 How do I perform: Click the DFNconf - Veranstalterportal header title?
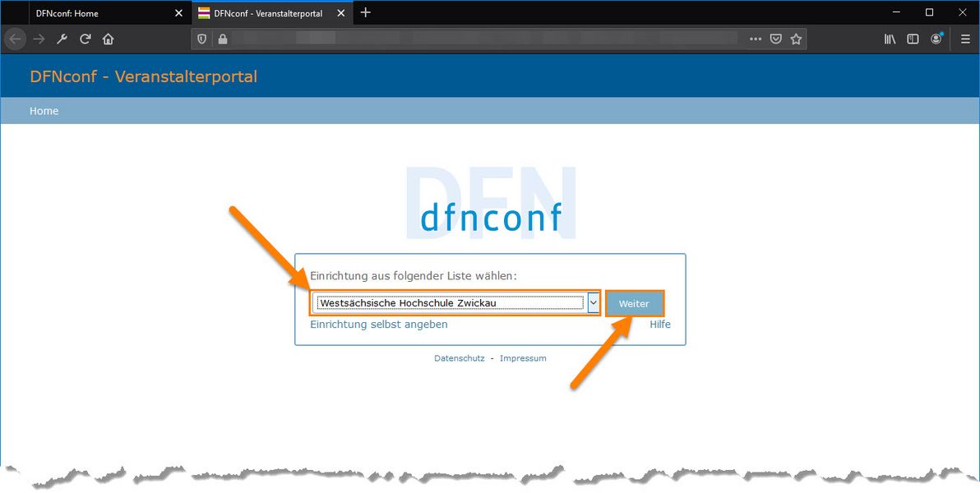point(144,77)
